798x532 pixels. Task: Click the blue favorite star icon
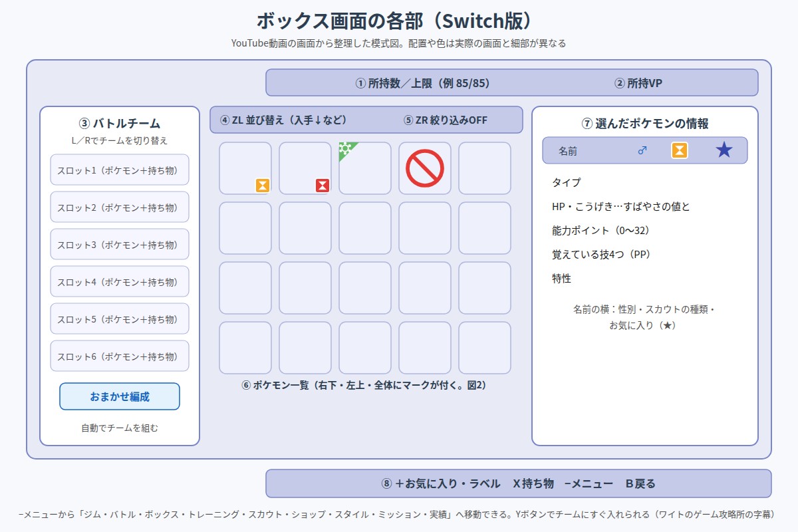(x=724, y=150)
